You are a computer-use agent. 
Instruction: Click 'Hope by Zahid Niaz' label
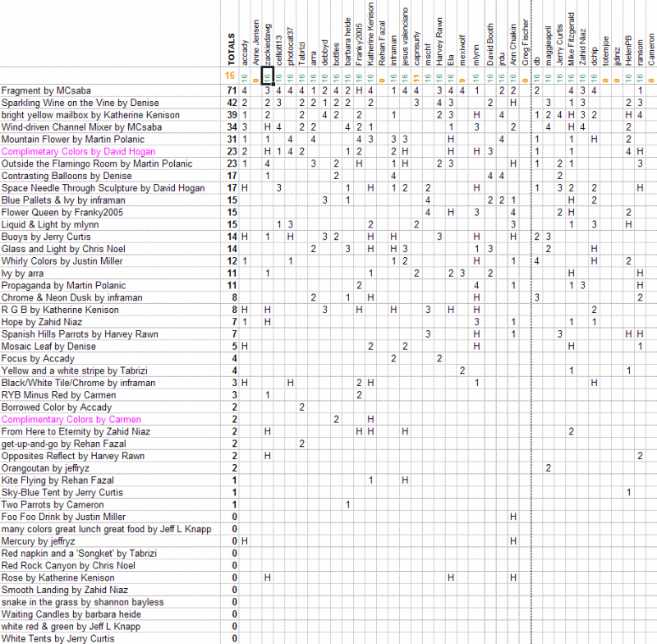coord(42,321)
